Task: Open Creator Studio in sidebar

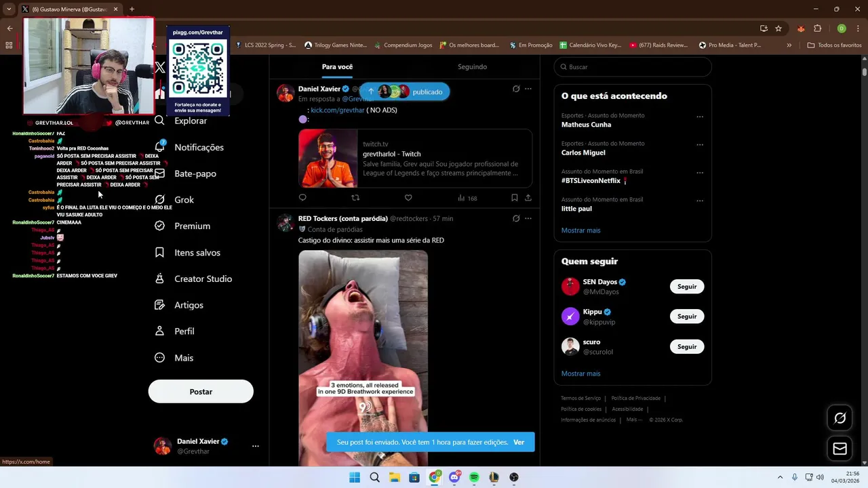Action: (x=193, y=279)
